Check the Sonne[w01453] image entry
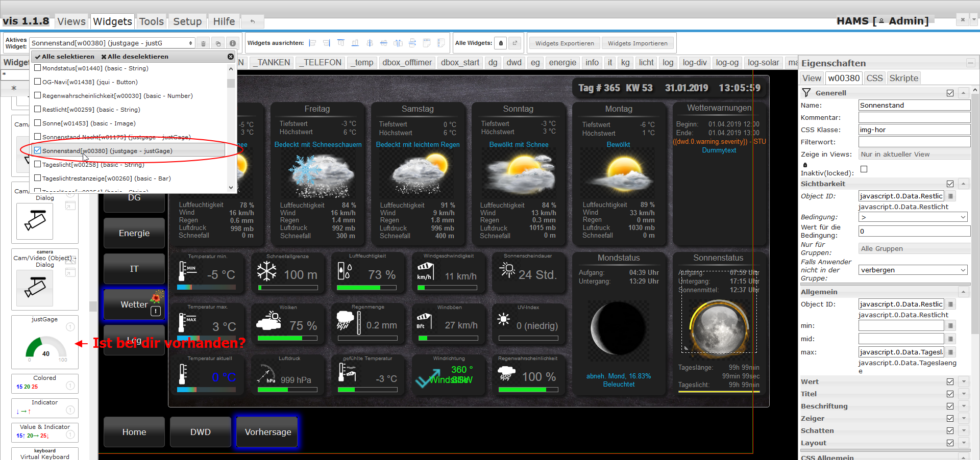The image size is (980, 460). coord(37,123)
